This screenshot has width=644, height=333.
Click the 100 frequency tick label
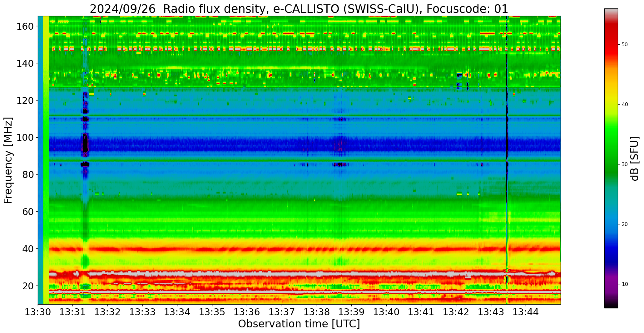(25, 137)
